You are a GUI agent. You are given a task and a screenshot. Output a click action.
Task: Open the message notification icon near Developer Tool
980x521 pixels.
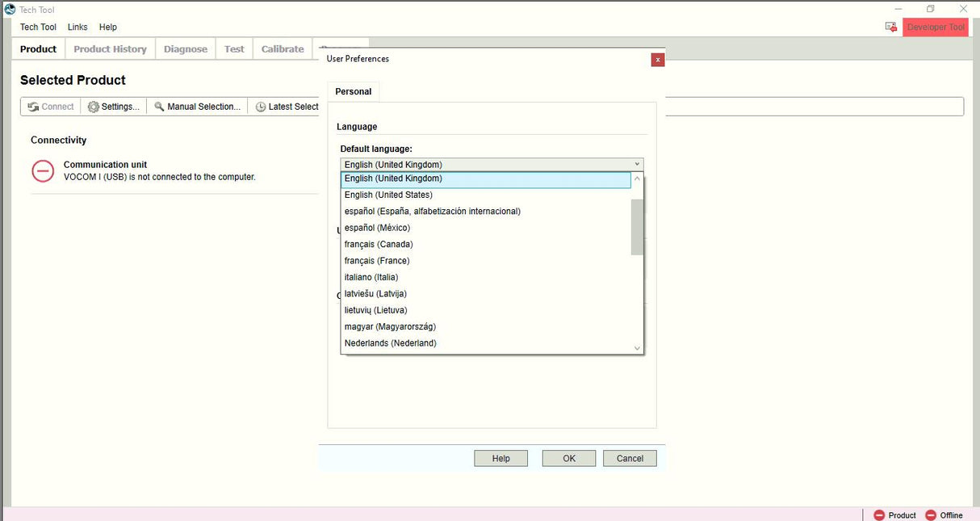click(890, 27)
